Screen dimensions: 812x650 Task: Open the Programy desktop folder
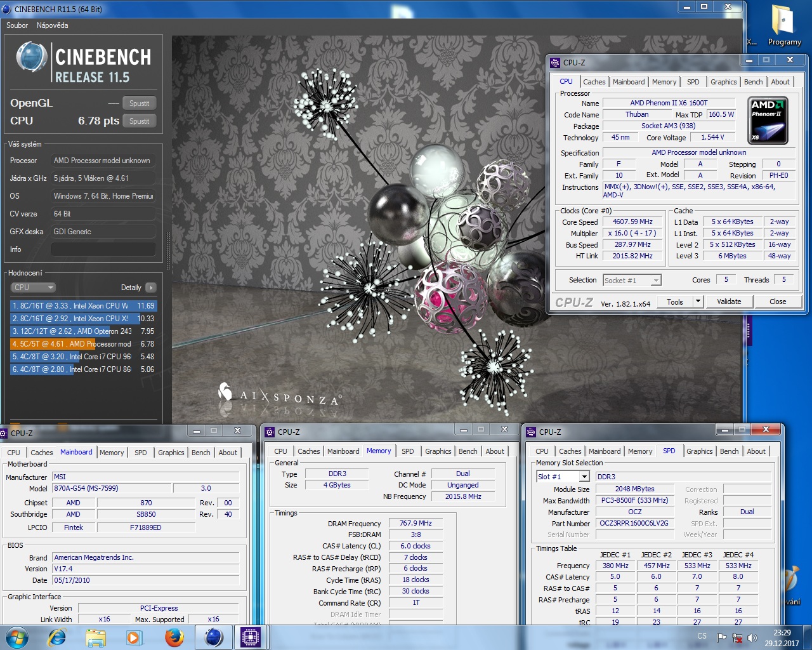[x=784, y=25]
